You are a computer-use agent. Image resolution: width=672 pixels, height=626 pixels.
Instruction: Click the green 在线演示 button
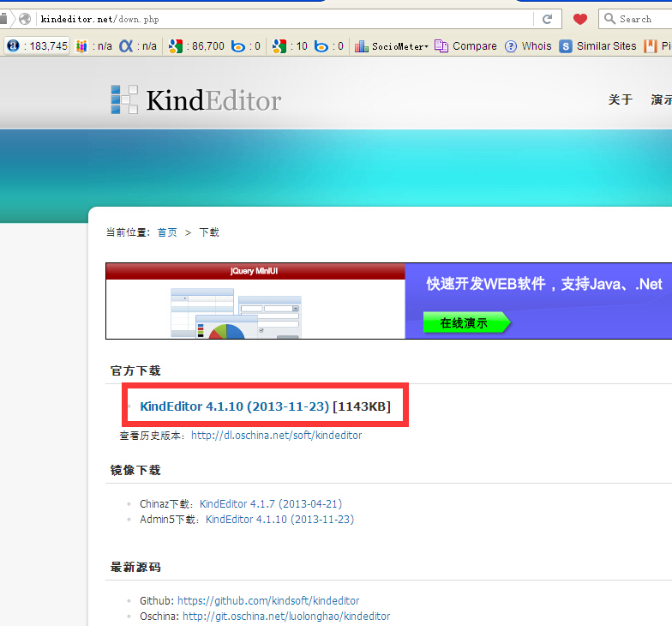click(x=466, y=322)
